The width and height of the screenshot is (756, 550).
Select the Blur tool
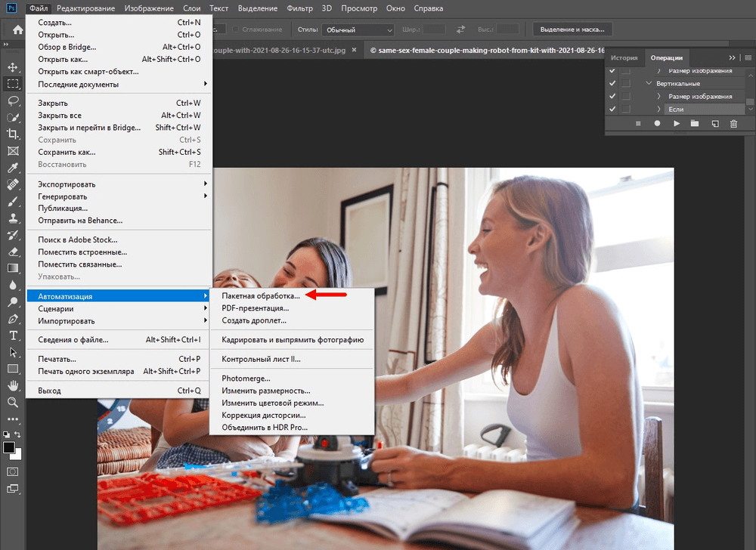[x=13, y=285]
